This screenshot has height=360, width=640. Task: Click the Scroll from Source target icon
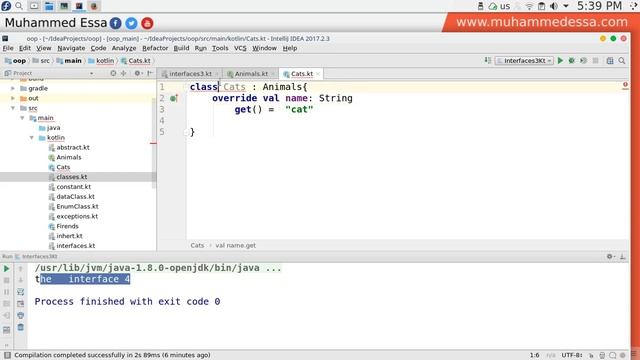pyautogui.click(x=113, y=73)
